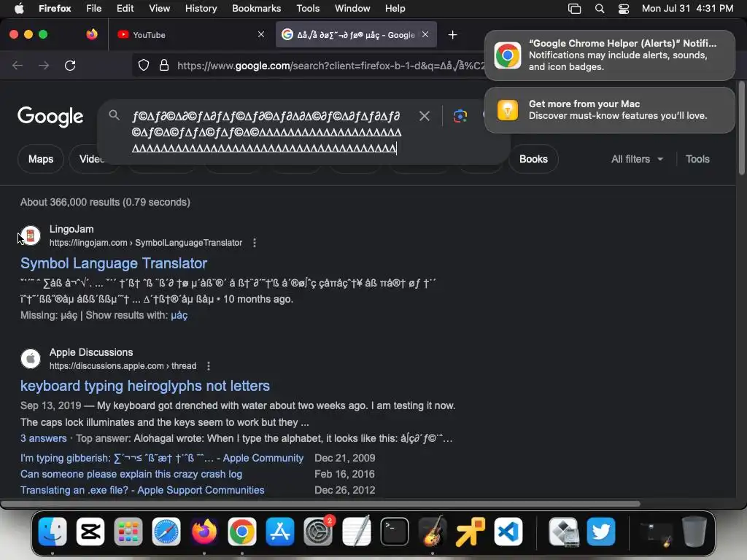Focus the Google search text box
The image size is (747, 560).
[267, 132]
